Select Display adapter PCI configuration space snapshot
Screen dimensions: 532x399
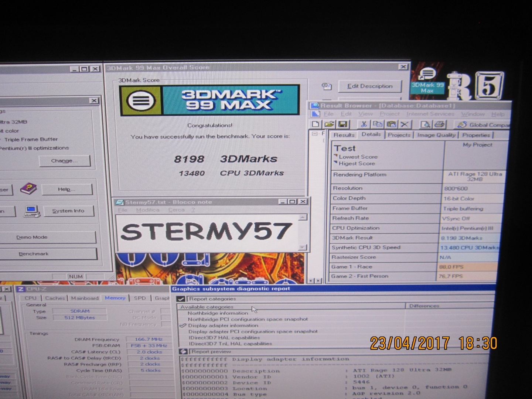point(253,331)
